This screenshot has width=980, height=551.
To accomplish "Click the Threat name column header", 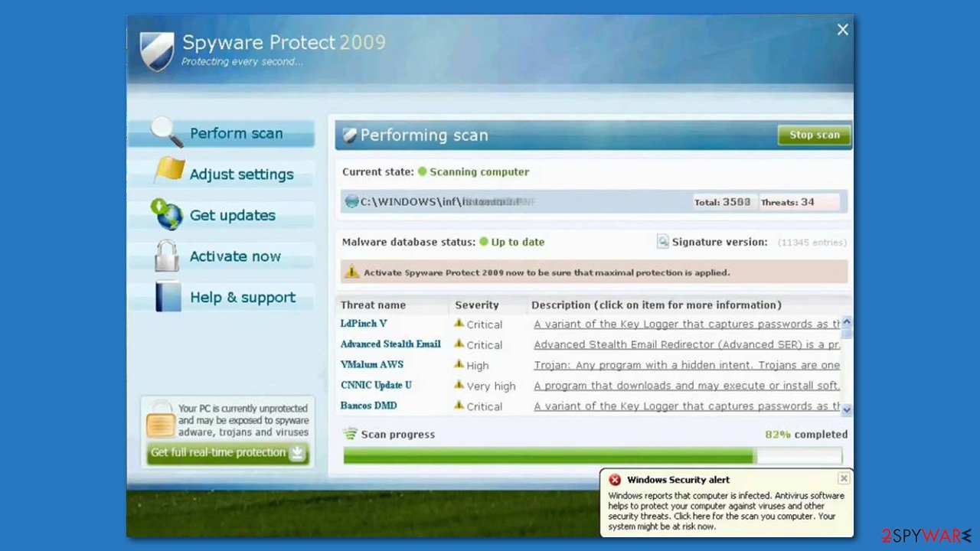I will point(373,305).
